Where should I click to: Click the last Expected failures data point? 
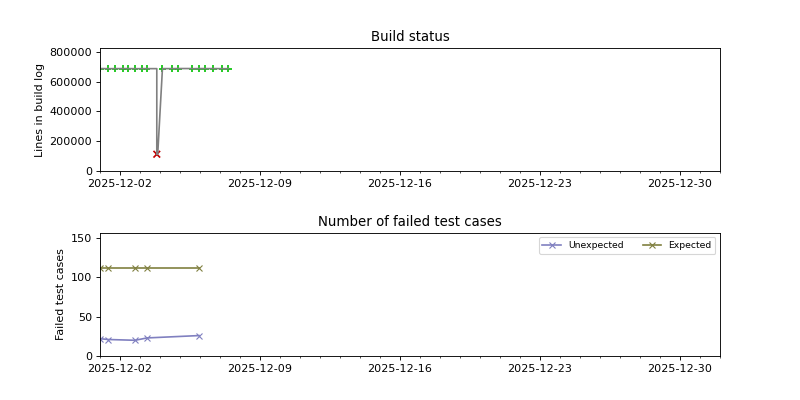tap(199, 268)
